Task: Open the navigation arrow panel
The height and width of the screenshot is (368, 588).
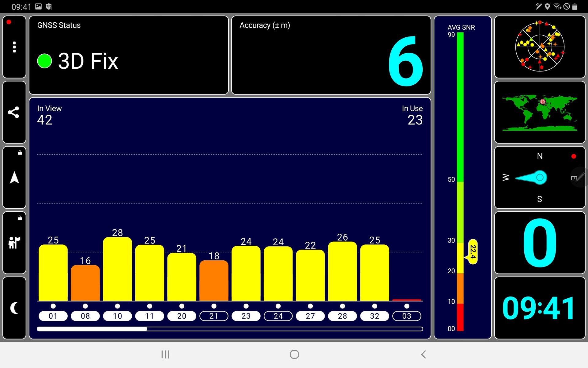Action: click(14, 178)
